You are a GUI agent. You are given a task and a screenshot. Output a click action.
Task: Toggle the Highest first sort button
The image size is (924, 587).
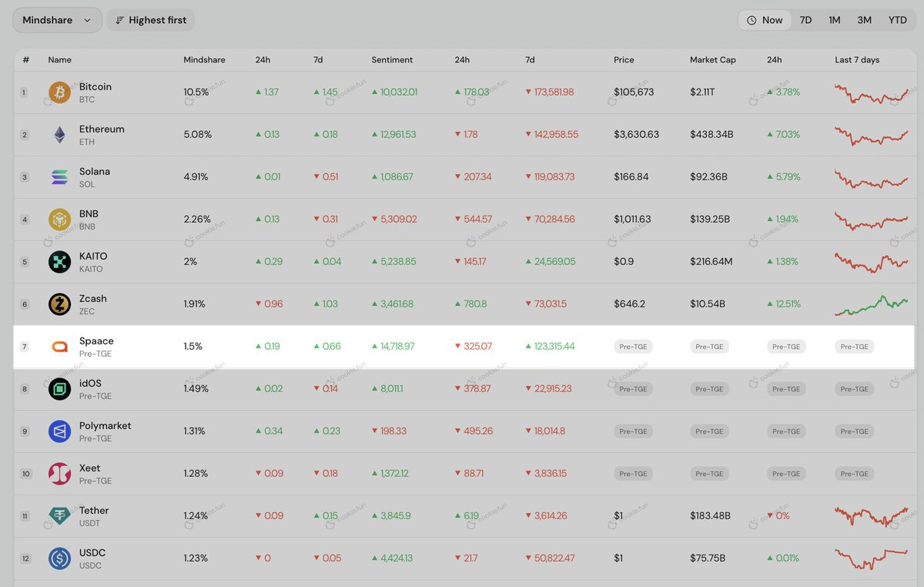151,20
